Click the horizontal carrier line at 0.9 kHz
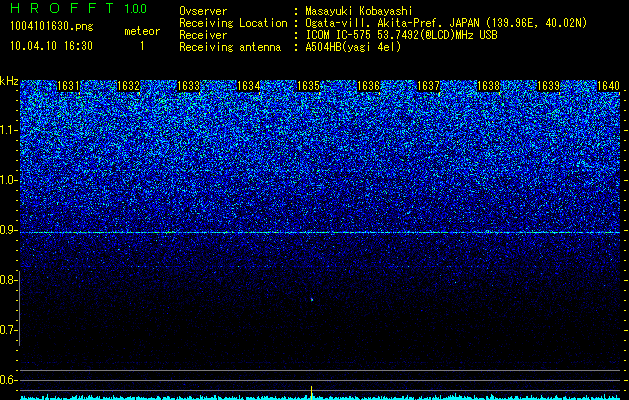 click(x=320, y=233)
